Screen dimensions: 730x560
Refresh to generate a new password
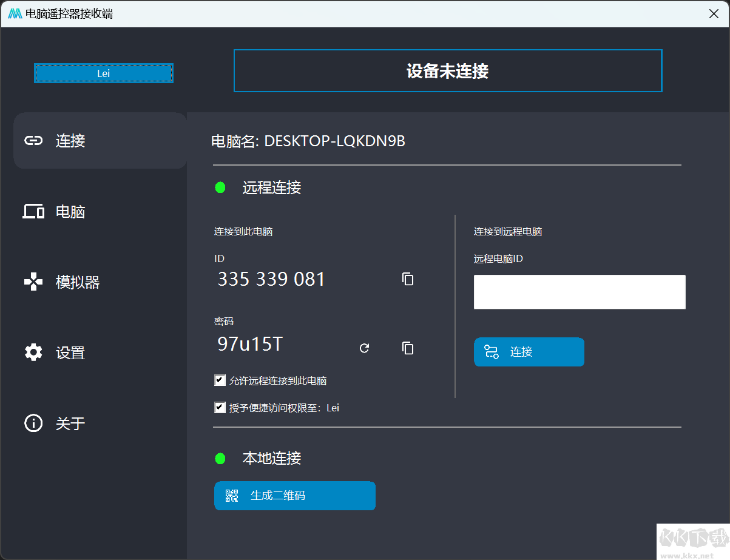click(364, 348)
